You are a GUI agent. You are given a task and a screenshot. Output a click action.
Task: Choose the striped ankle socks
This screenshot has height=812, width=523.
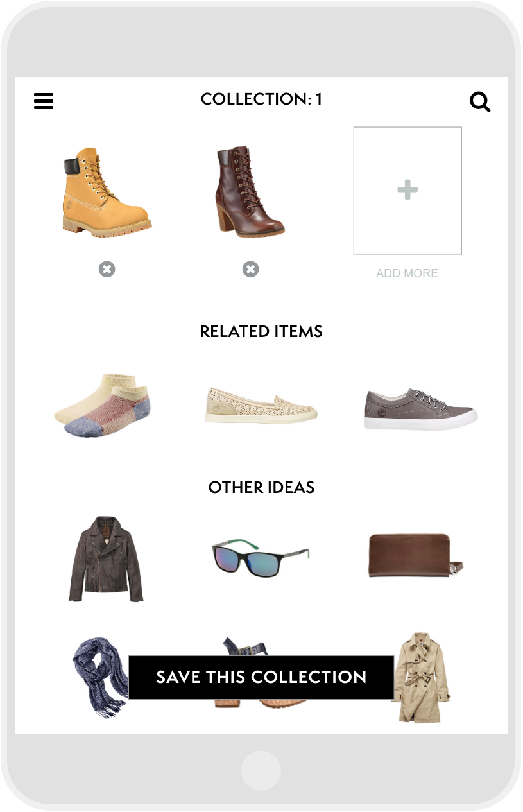coord(103,404)
